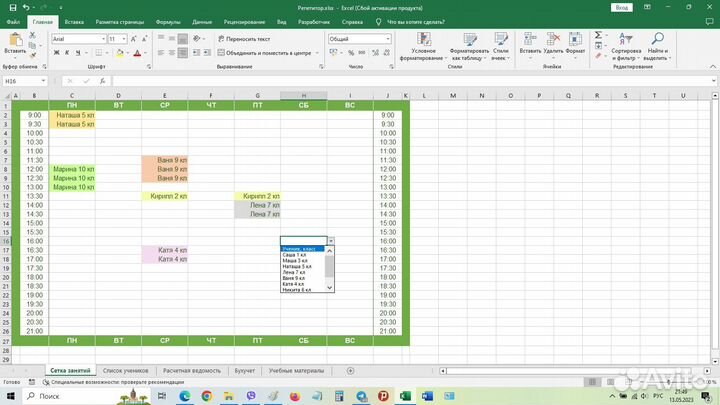The image size is (720, 405).
Task: Toggle Bold (Ж) formatting
Action: tap(56, 53)
